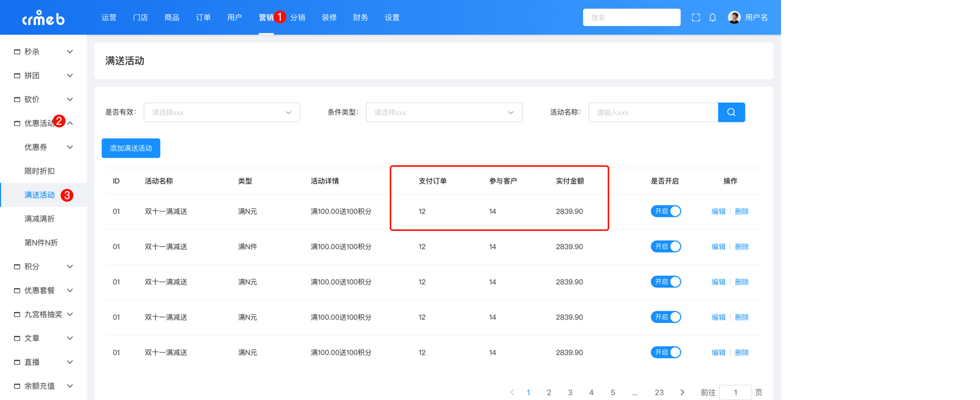Expand the 优惠套餐 section chevron
The height and width of the screenshot is (400, 980).
(x=70, y=290)
